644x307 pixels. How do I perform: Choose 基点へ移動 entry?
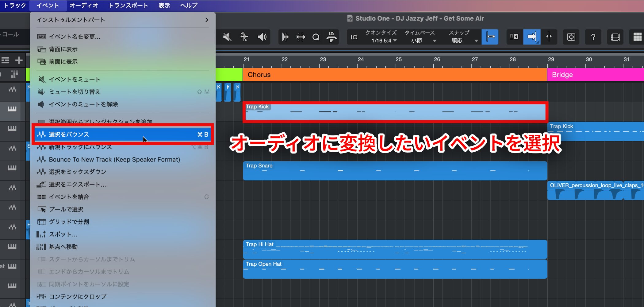pos(123,247)
